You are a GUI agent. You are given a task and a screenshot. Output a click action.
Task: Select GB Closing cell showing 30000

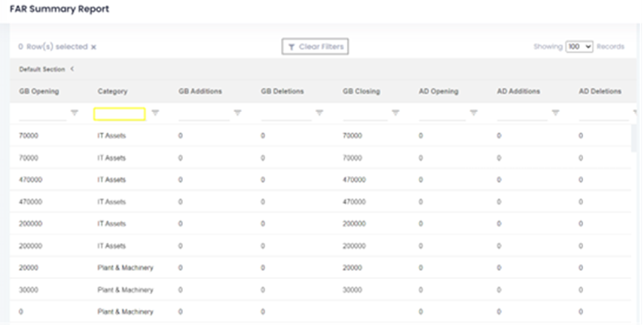(353, 290)
